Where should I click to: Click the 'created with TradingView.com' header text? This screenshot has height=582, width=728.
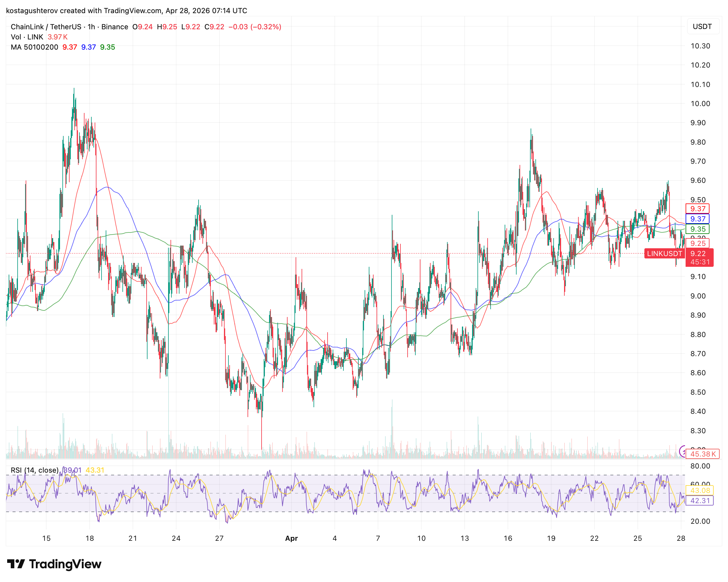[x=111, y=10]
